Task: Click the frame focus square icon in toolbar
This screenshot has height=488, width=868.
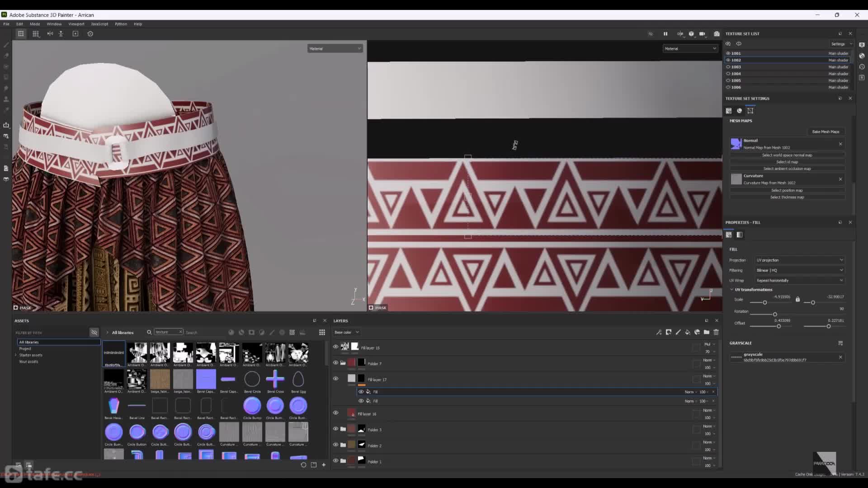Action: [x=75, y=33]
